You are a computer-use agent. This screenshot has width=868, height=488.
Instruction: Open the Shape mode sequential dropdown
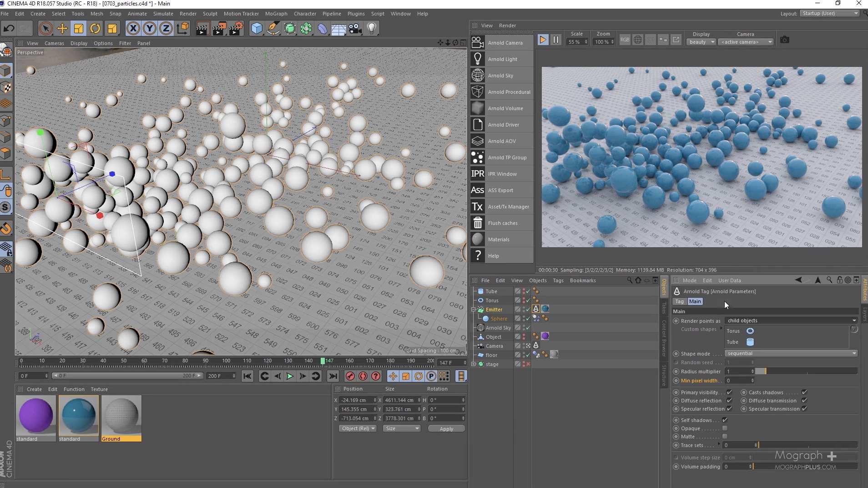click(791, 353)
